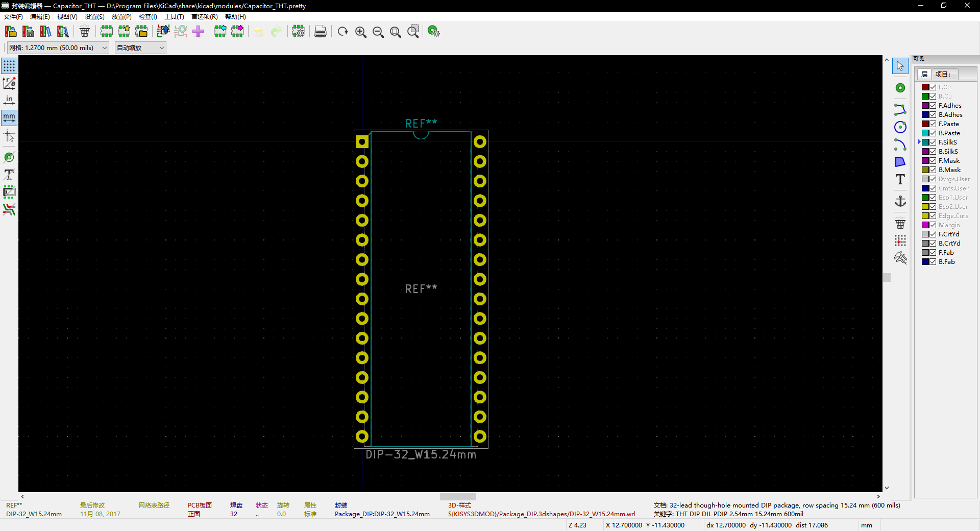Uncheck B.Paste layer visibility
Screen dimensions: 980x531
tap(933, 133)
